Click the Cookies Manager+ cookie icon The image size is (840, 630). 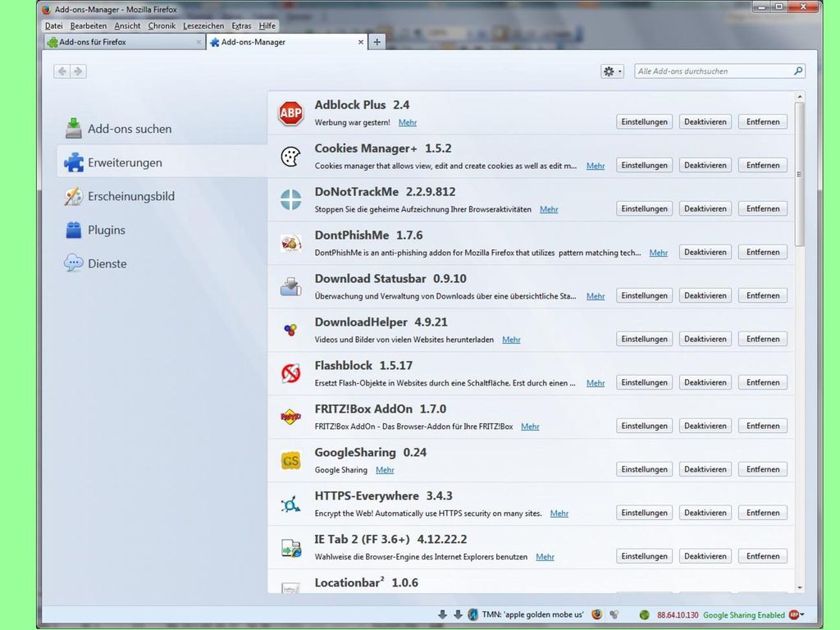tap(290, 157)
